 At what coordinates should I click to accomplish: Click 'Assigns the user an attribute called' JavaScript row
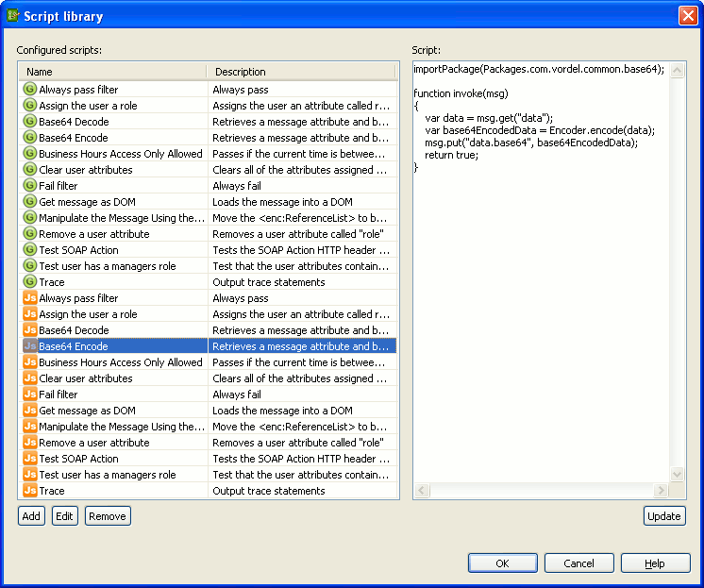pyautogui.click(x=301, y=314)
